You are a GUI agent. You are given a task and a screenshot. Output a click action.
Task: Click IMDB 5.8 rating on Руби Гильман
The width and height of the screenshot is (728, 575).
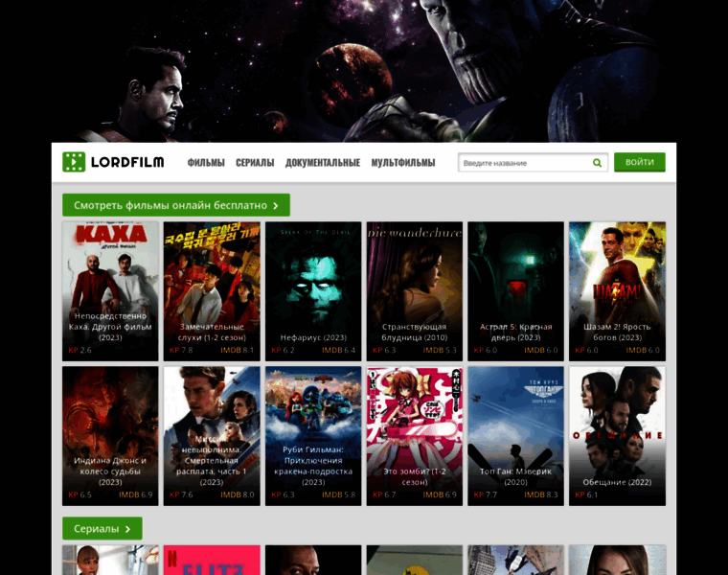[338, 494]
